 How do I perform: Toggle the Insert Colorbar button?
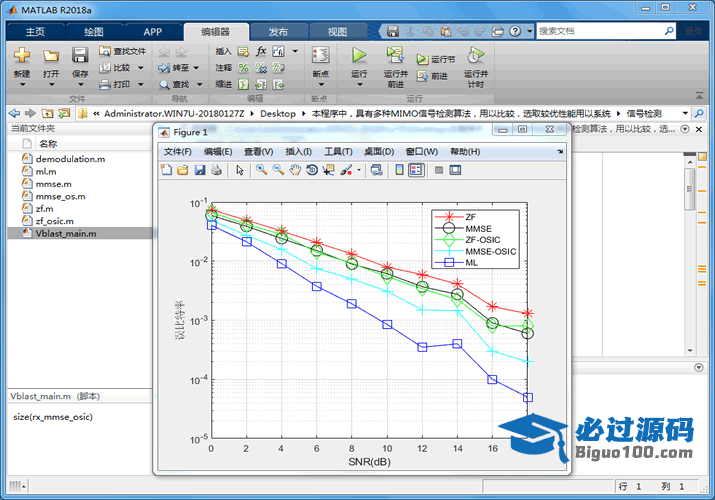click(x=398, y=170)
